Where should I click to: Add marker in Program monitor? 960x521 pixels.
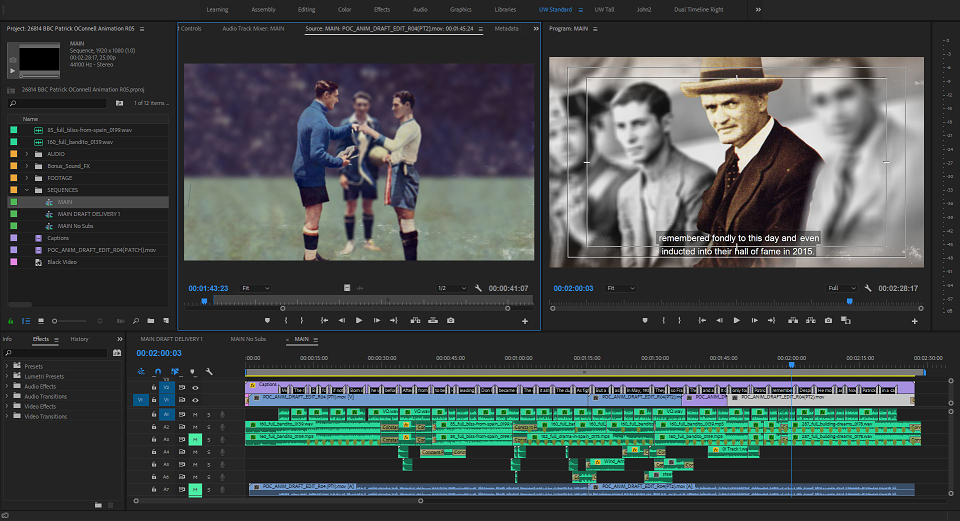point(645,320)
